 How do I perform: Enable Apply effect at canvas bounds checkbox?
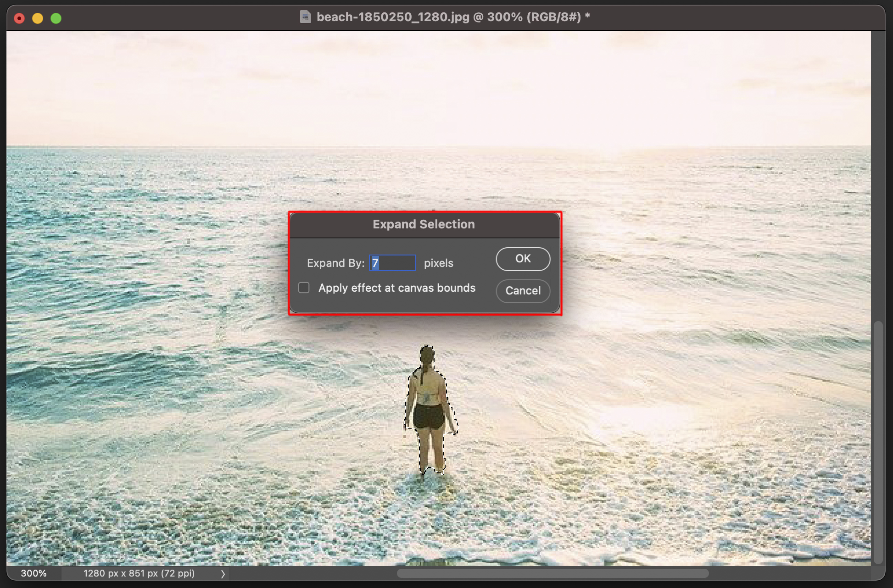tap(304, 288)
